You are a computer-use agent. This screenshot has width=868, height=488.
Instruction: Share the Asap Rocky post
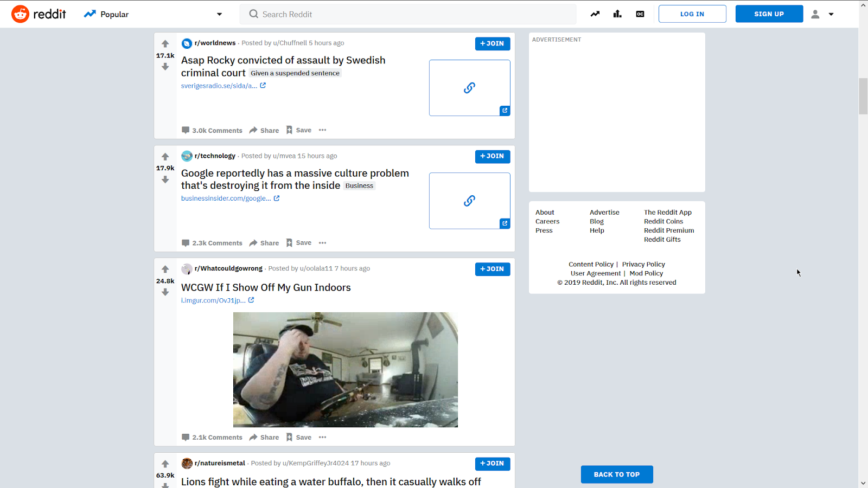(x=264, y=130)
